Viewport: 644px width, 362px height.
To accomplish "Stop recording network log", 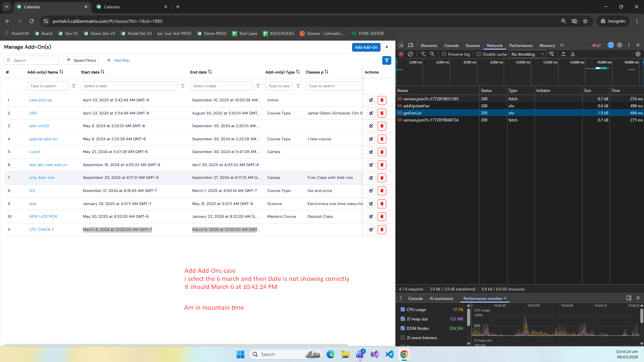I will click(x=401, y=54).
